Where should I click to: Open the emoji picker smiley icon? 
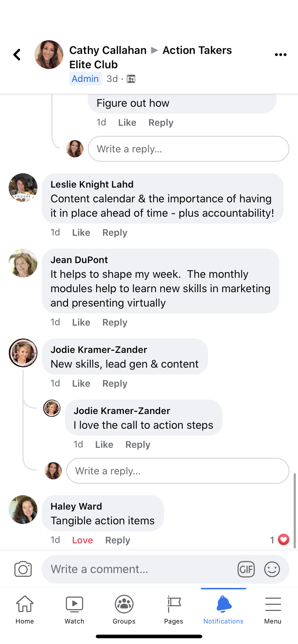(x=272, y=569)
